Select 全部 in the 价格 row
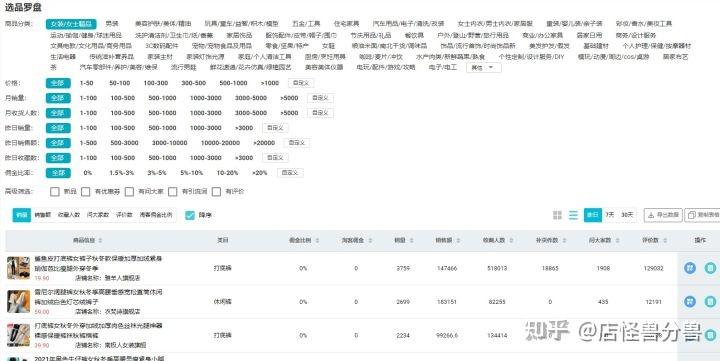 [x=58, y=83]
